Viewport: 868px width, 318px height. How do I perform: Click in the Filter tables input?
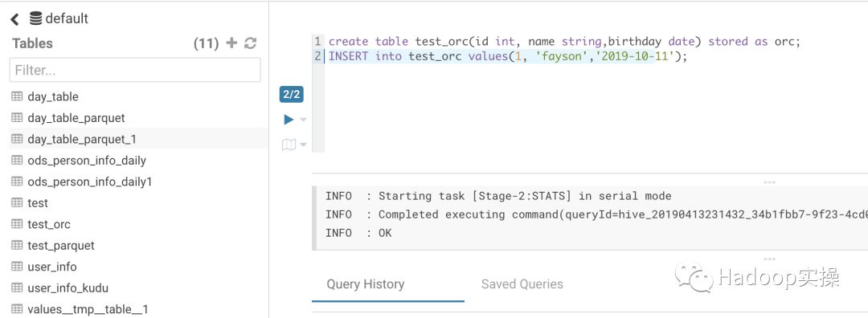(x=135, y=70)
